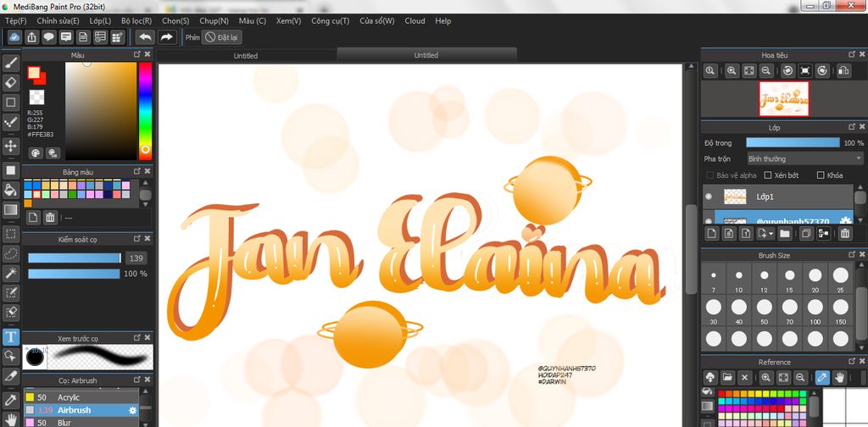Open the Pha trộn blend mode dropdown
Screen dimensions: 868x427
pyautogui.click(x=804, y=158)
